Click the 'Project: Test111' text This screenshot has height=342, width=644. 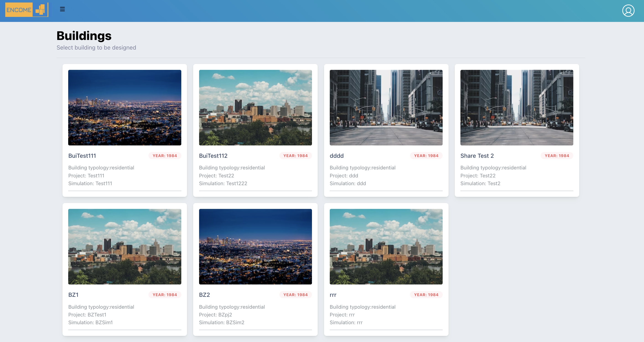pos(86,176)
